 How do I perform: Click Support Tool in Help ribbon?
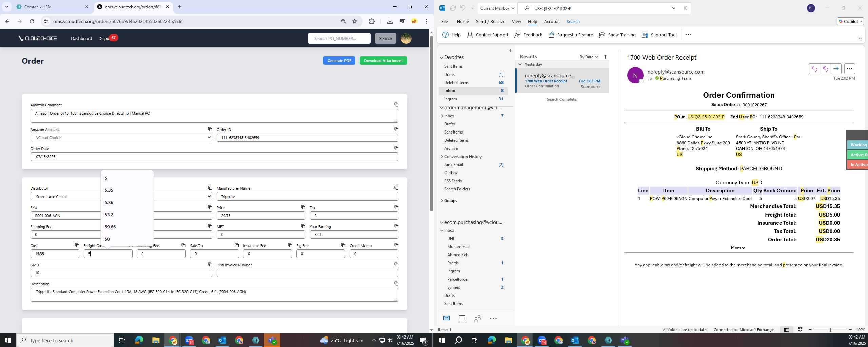click(659, 35)
